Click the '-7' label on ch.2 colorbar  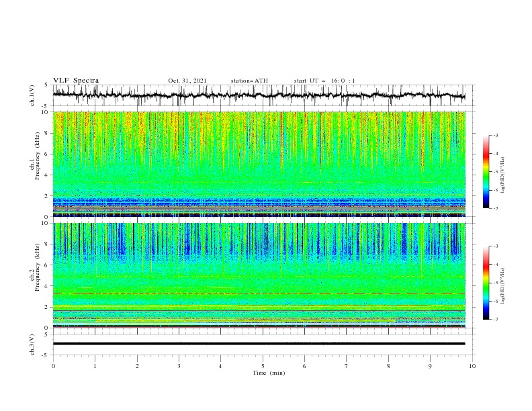tap(495, 319)
